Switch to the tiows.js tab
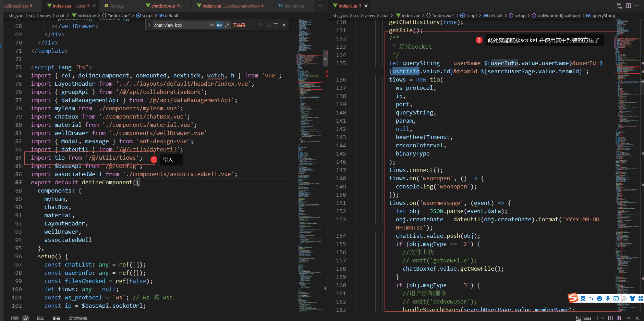 click(117, 6)
